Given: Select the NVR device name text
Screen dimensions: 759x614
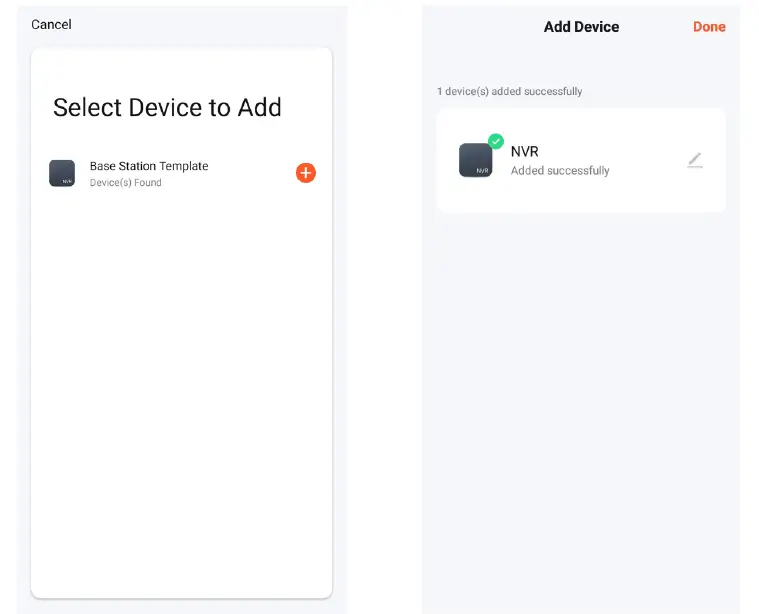Looking at the screenshot, I should tap(525, 152).
